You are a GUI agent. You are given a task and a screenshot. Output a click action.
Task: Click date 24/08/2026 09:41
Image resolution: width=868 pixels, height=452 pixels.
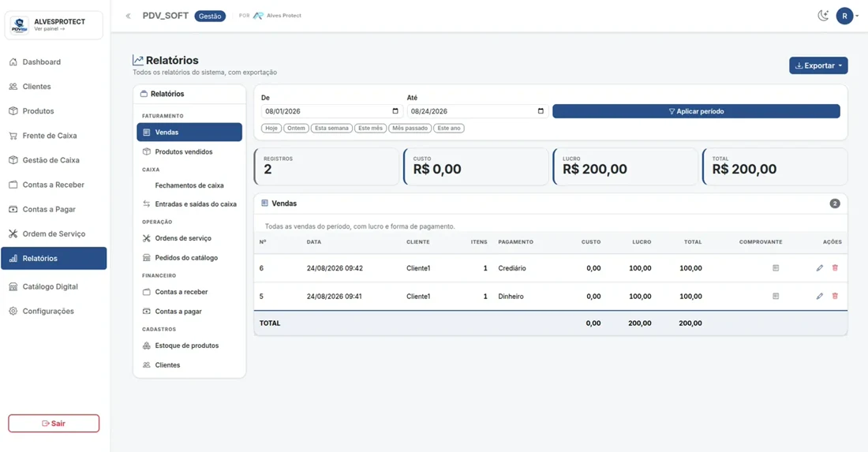click(335, 297)
